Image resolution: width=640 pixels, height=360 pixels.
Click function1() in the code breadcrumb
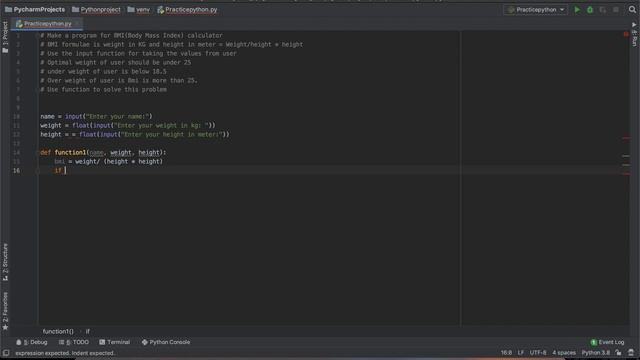(x=58, y=331)
